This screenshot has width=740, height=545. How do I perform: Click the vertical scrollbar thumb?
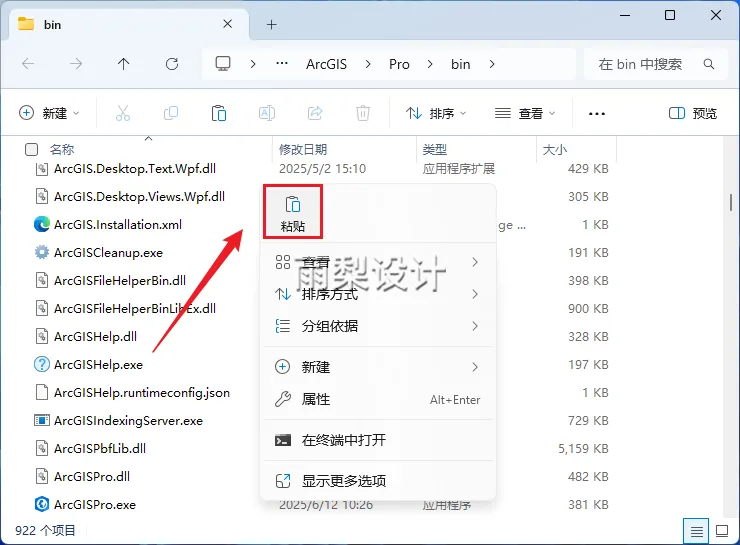pos(731,202)
